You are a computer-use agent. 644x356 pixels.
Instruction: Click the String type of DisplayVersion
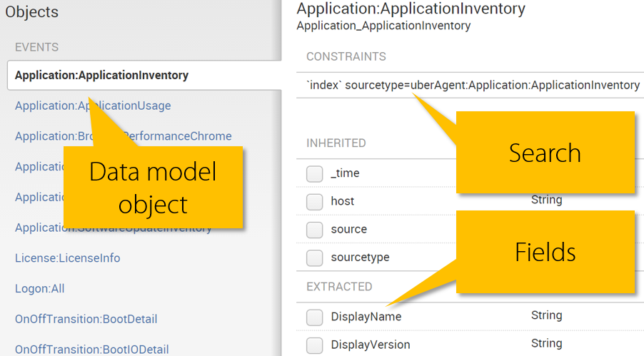point(546,343)
